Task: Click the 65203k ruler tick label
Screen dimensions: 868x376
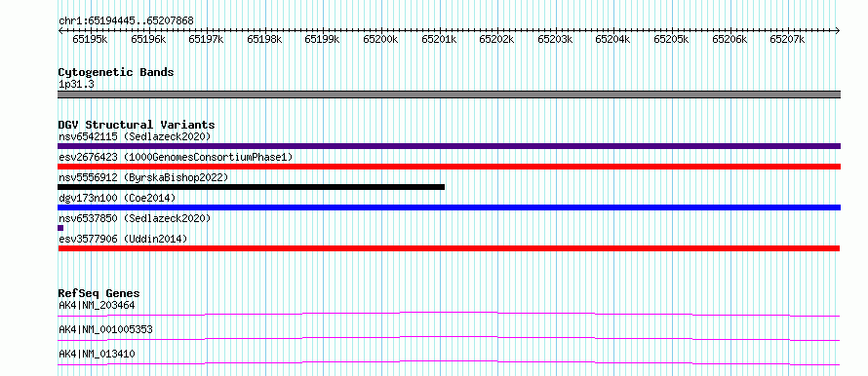Action: click(x=555, y=39)
